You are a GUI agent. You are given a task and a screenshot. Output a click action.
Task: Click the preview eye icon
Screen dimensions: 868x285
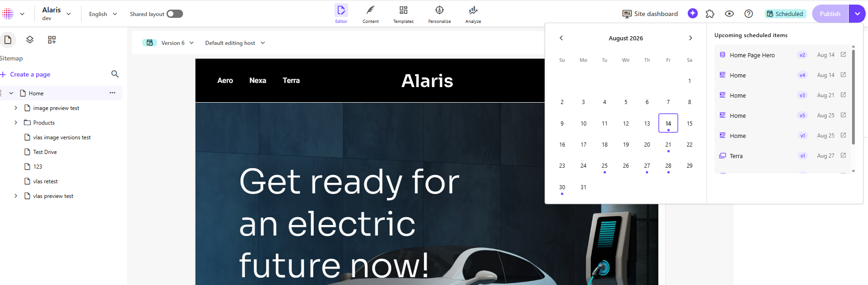coord(729,14)
